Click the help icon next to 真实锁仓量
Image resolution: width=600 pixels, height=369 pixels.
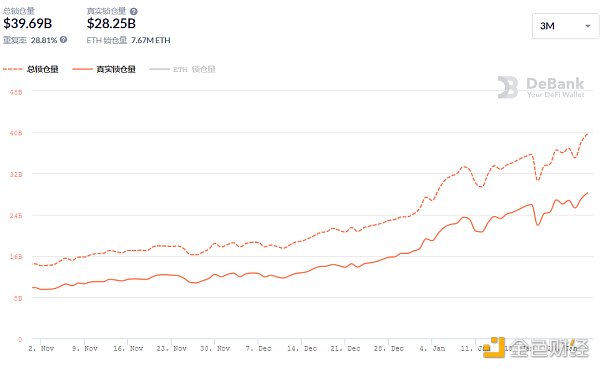tap(134, 11)
